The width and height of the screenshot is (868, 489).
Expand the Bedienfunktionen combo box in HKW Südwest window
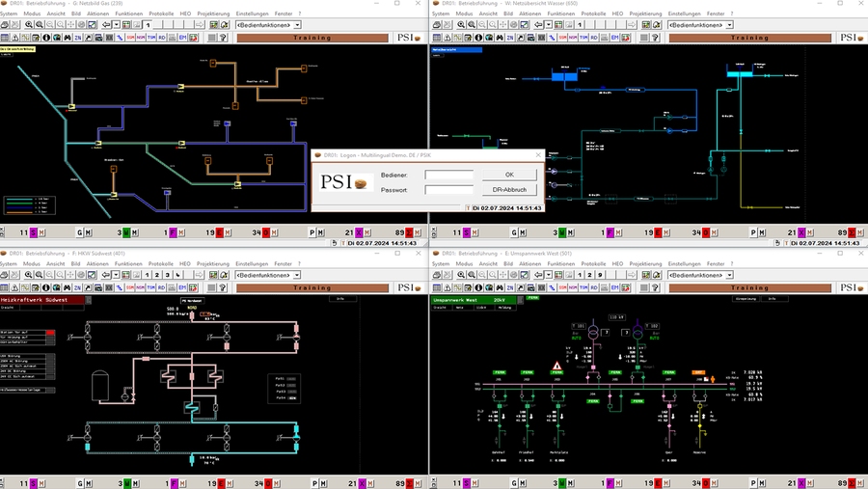[295, 275]
